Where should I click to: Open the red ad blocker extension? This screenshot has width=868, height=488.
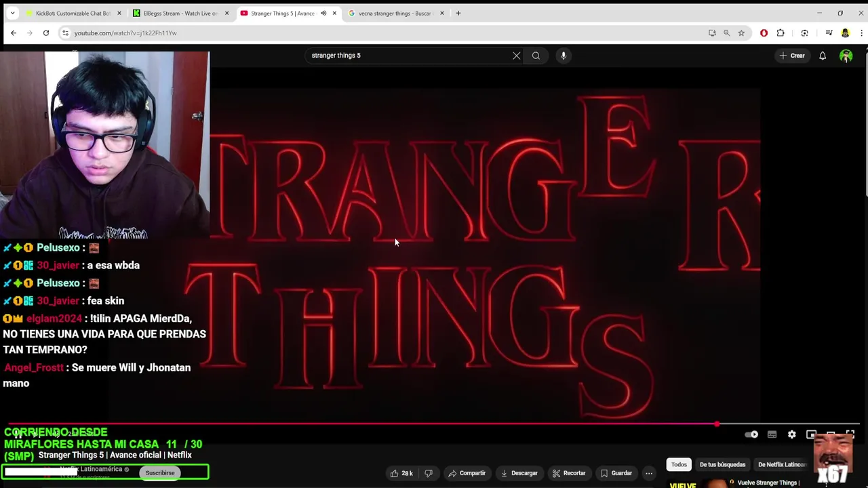pos(764,33)
